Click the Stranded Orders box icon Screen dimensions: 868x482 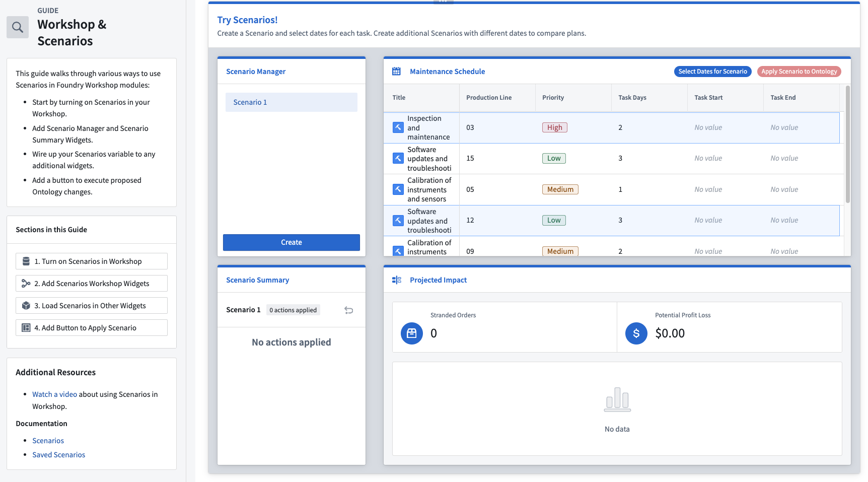(411, 333)
